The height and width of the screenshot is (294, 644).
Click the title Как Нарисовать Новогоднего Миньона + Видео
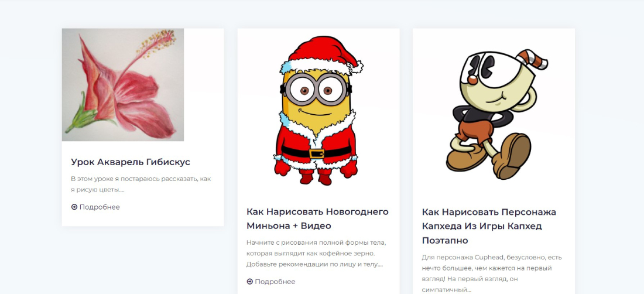click(x=317, y=219)
